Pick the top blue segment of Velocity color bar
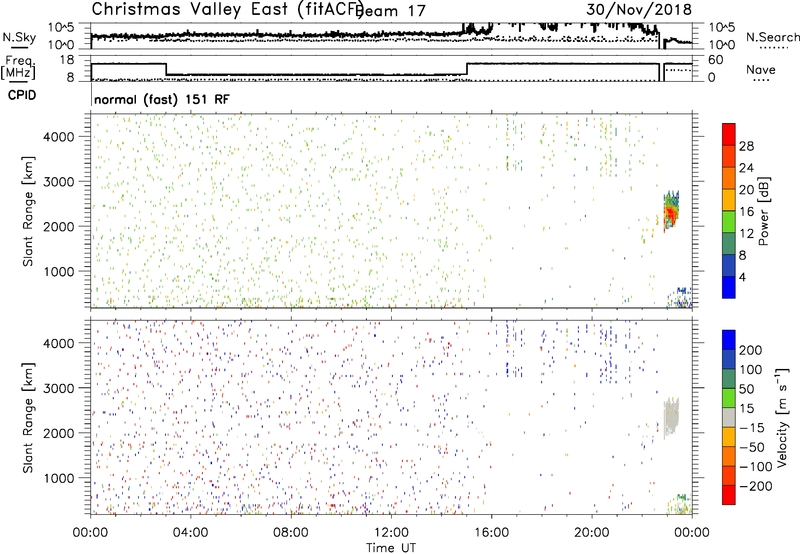The image size is (800, 554). pyautogui.click(x=729, y=339)
